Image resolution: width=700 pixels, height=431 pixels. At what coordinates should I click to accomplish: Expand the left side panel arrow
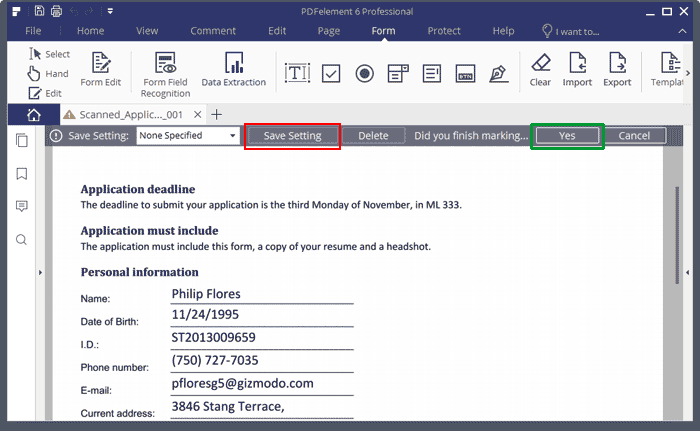coord(39,273)
